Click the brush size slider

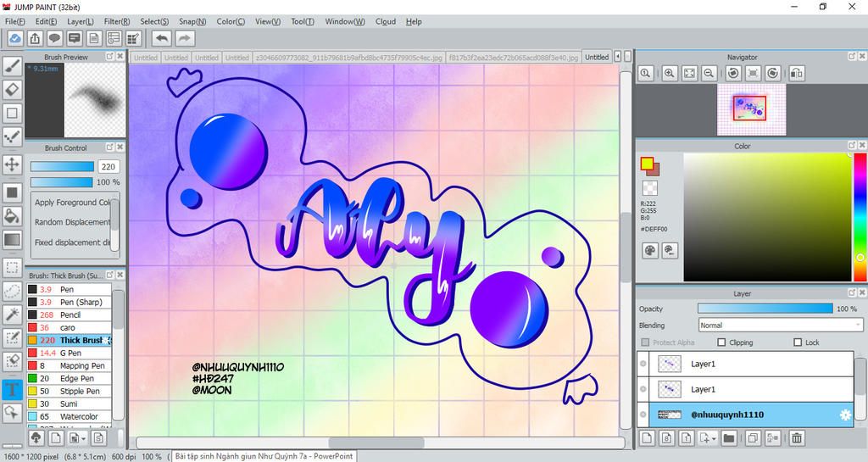tap(63, 166)
